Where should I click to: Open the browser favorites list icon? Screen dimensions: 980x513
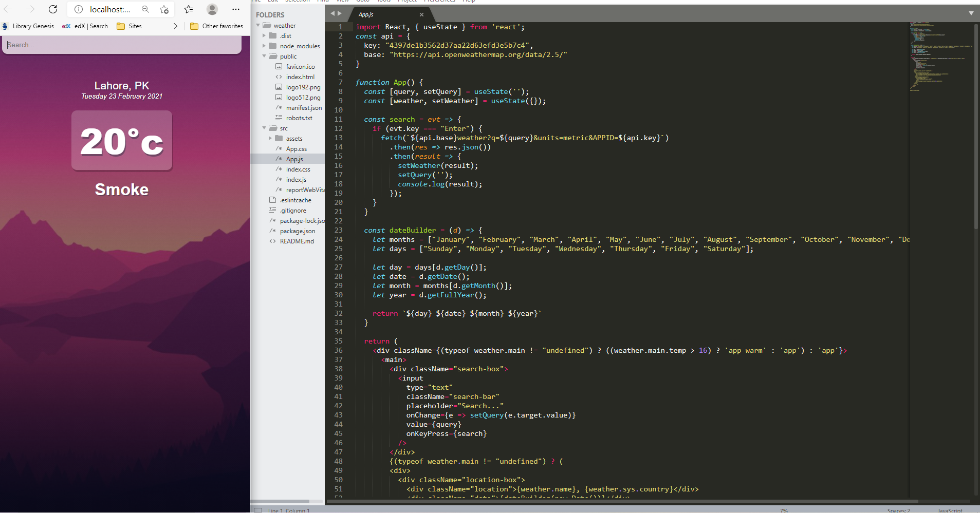[x=189, y=9]
